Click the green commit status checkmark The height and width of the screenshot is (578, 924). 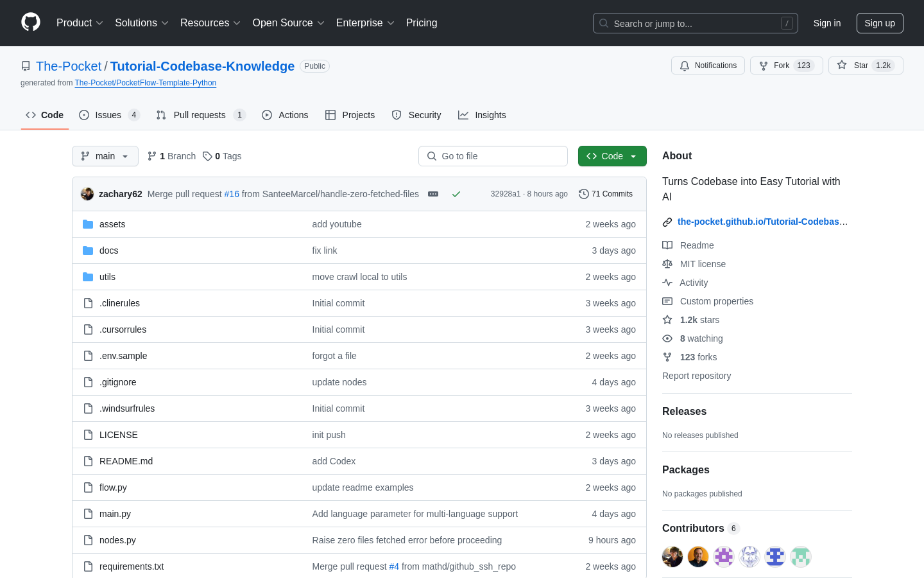point(456,194)
